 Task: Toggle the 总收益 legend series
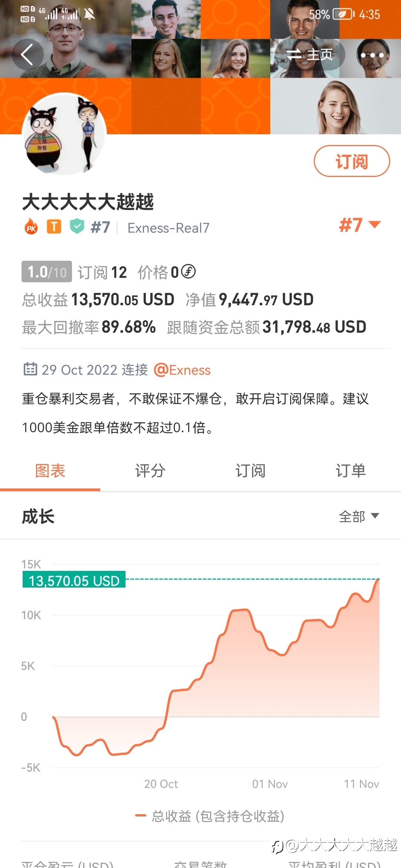(210, 816)
